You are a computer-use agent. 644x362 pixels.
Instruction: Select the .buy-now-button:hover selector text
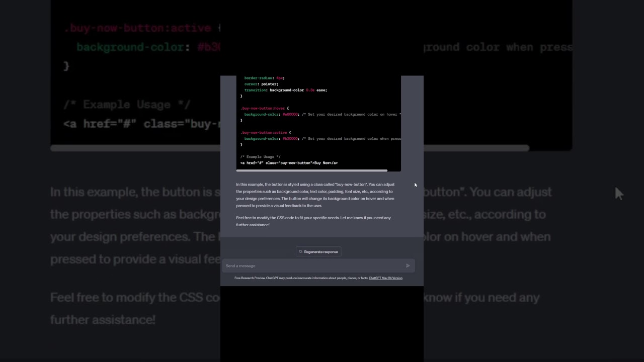click(x=262, y=109)
